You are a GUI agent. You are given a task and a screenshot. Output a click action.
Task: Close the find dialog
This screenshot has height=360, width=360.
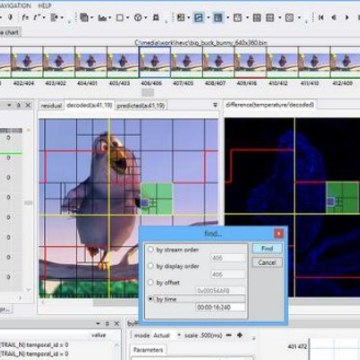[x=279, y=234]
